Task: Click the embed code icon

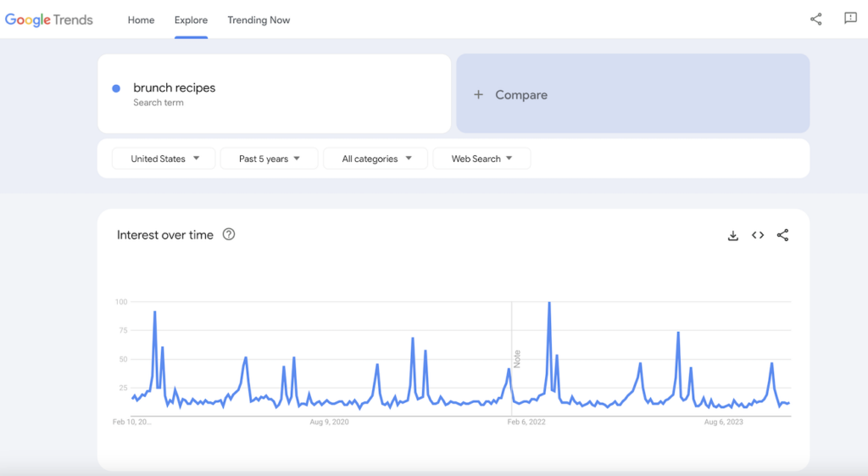Action: (758, 235)
